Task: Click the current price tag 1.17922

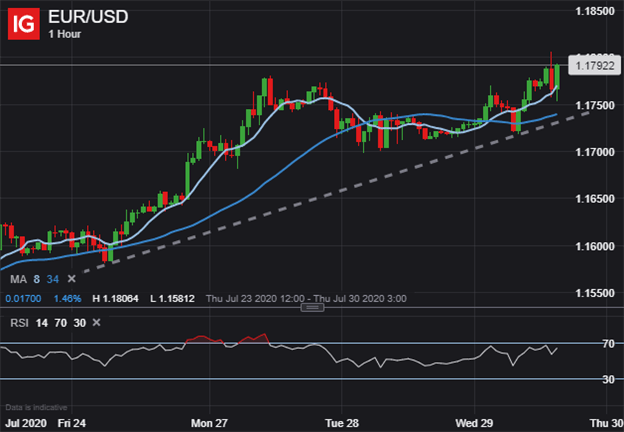Action: [595, 66]
